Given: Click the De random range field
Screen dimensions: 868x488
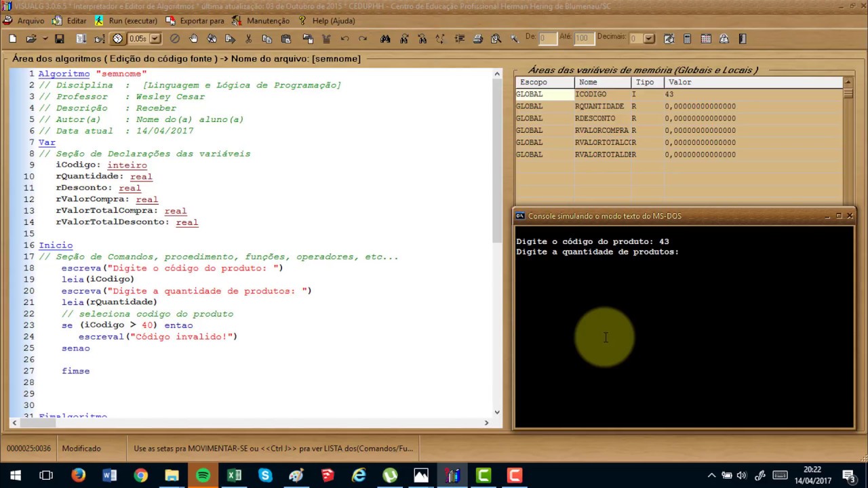Looking at the screenshot, I should 547,39.
